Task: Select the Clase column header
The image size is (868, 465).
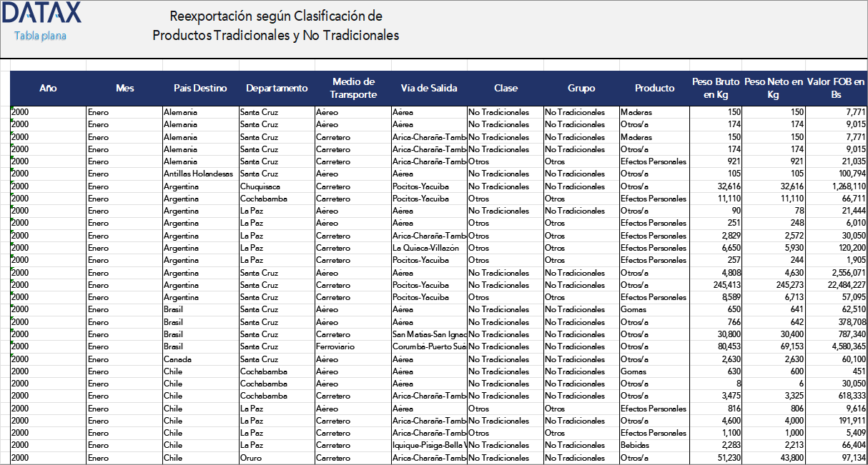Action: (x=505, y=88)
